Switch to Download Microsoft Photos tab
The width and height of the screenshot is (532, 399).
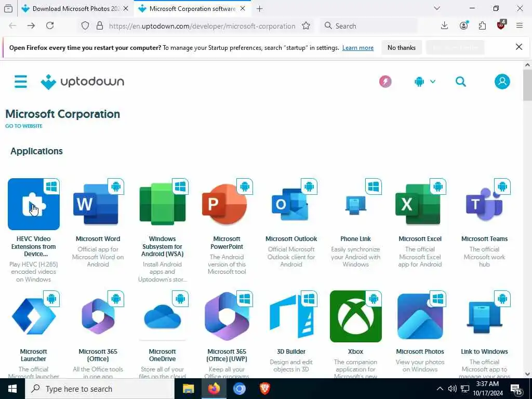pos(75,9)
